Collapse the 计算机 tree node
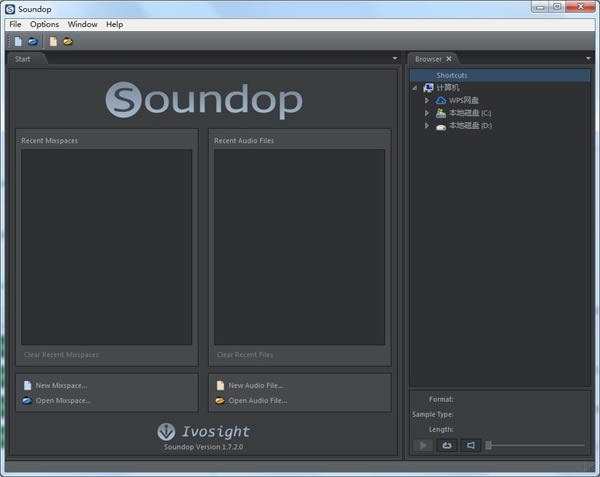600x477 pixels. pos(415,88)
